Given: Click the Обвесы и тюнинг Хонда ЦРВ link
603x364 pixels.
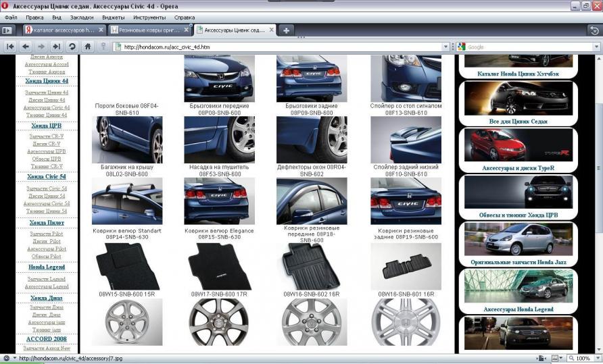Looking at the screenshot, I should 518,215.
